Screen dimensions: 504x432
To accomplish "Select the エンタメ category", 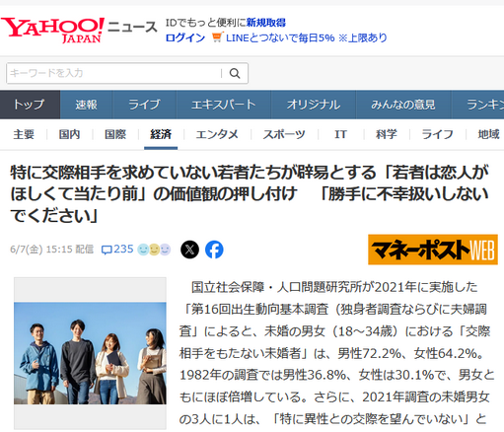I will point(217,134).
